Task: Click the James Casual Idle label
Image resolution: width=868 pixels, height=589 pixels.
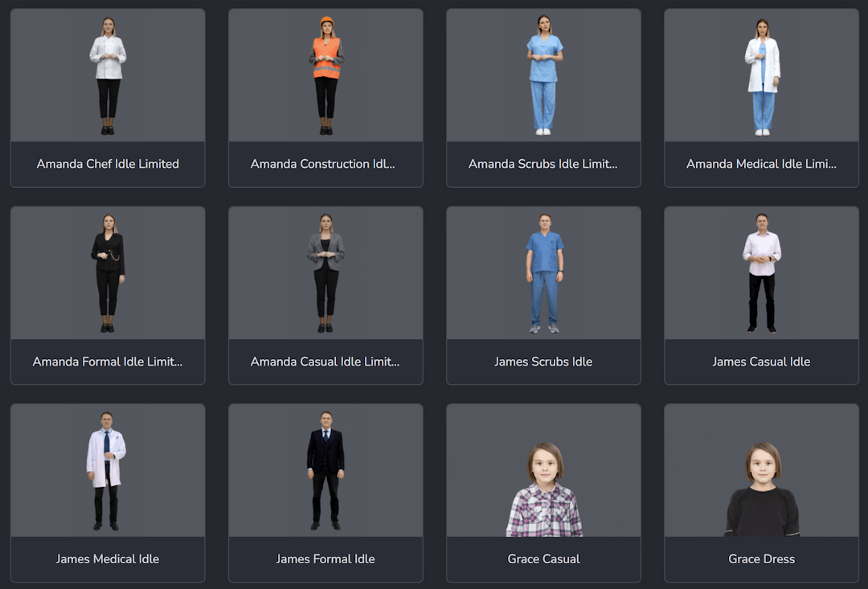Action: click(761, 362)
